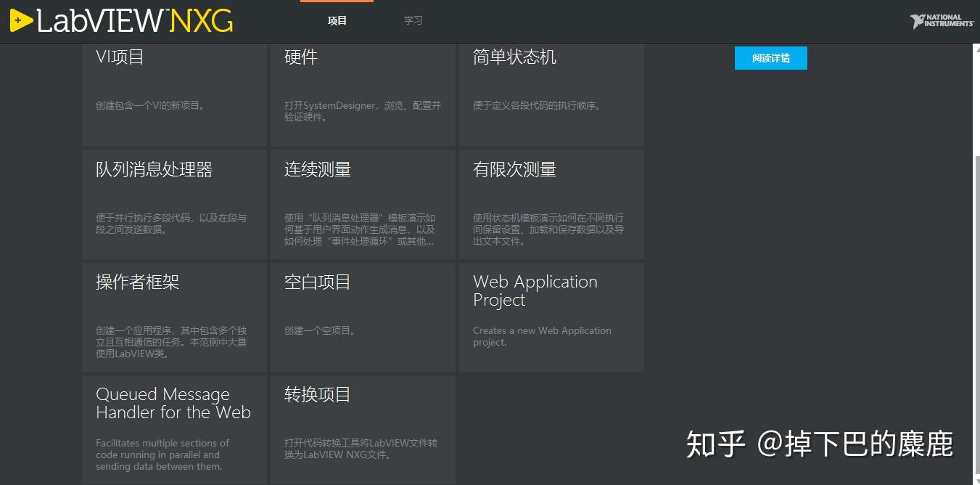Click the 创建一个空项目 description text

318,330
